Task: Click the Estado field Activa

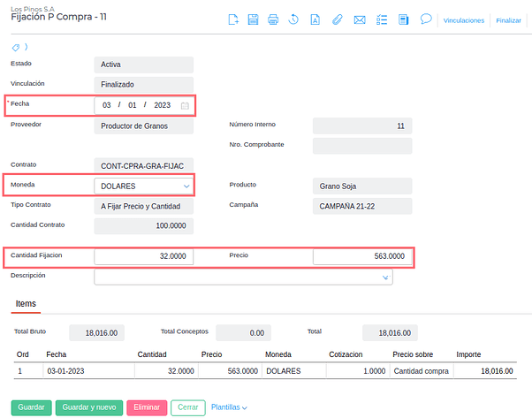Action: coord(144,65)
